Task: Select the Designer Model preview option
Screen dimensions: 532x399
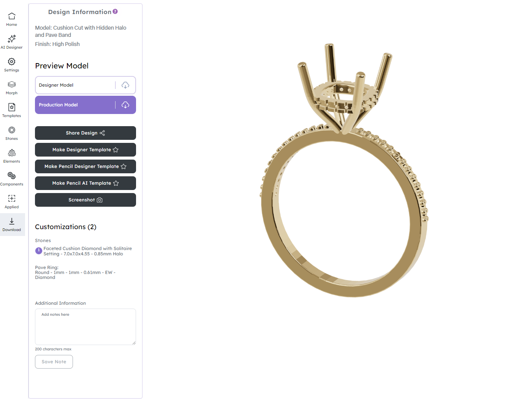Action: tap(75, 85)
